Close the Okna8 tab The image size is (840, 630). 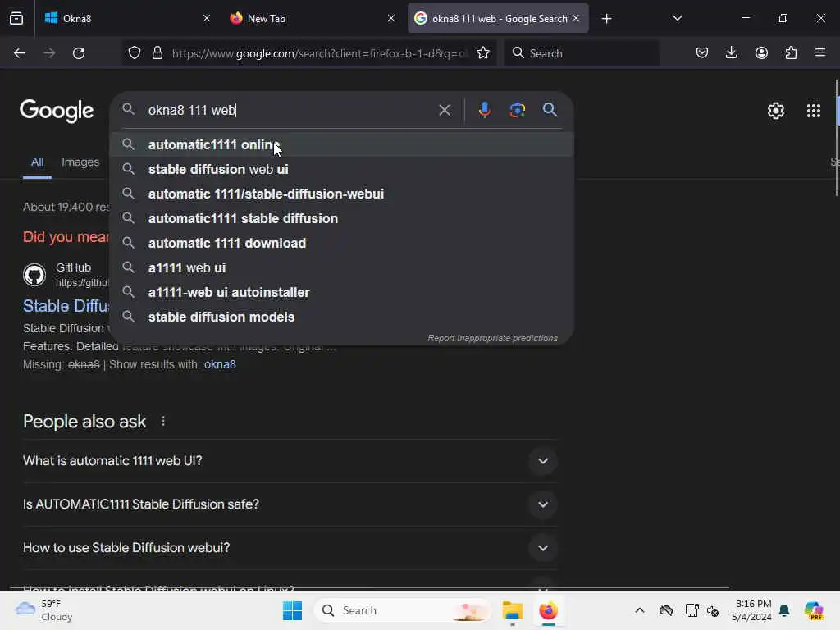click(x=207, y=18)
